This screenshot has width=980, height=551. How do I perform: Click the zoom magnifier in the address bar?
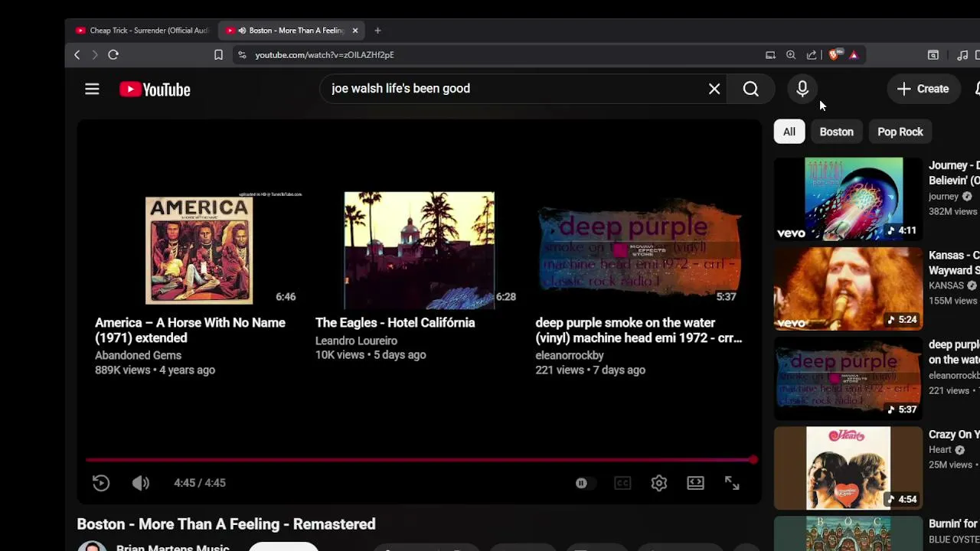[x=791, y=55]
